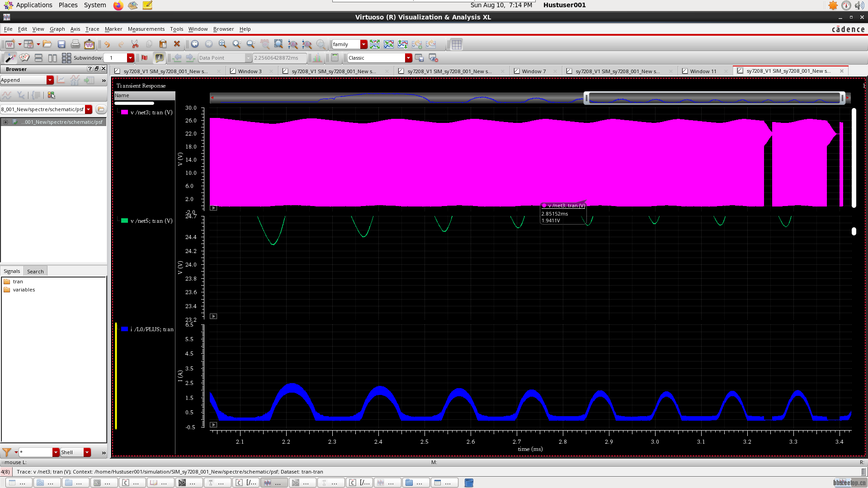Viewport: 868px width, 488px height.
Task: Click the time-axis zoom range slider handle
Action: click(714, 98)
